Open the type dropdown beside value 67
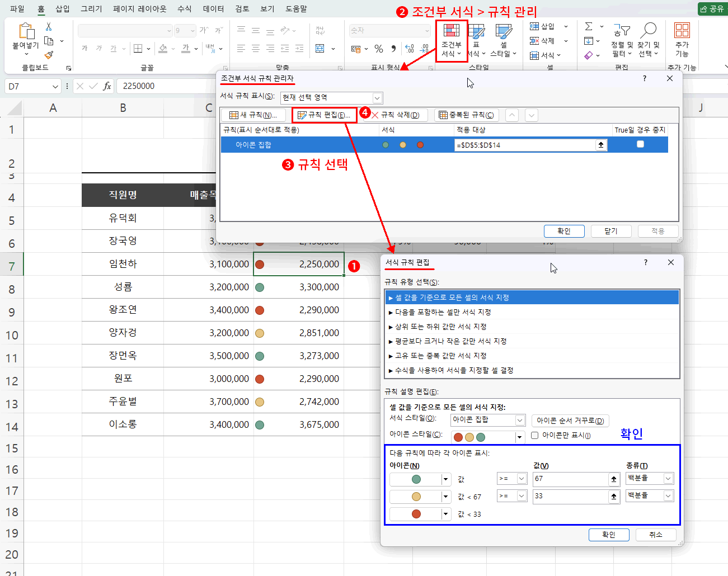728x576 pixels. point(668,479)
